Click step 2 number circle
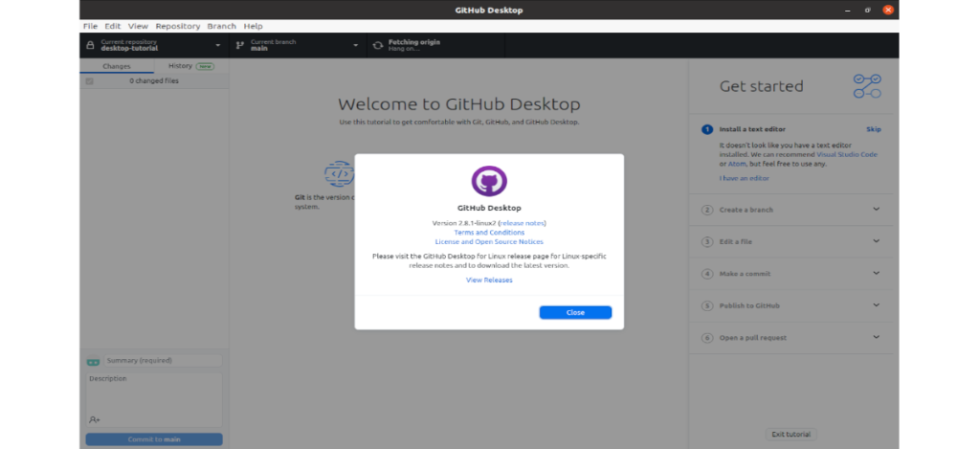The height and width of the screenshot is (449, 980). (707, 210)
